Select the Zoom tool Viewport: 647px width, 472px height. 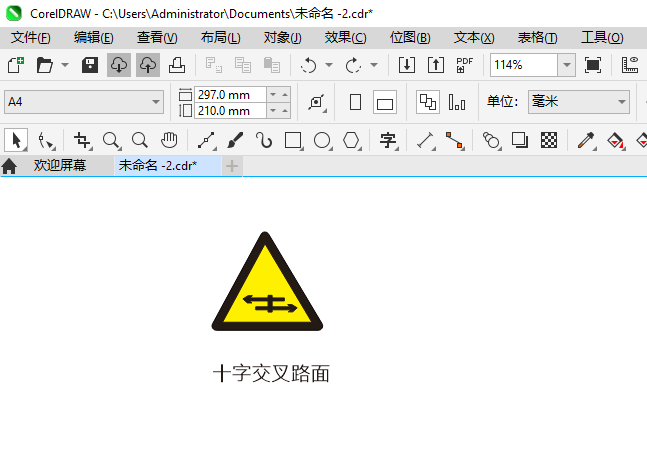[111, 141]
